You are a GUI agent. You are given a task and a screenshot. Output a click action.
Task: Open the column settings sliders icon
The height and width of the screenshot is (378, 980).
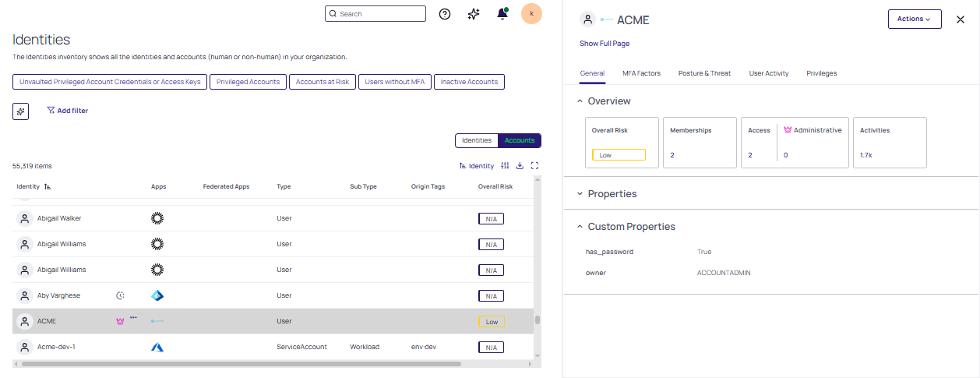505,165
